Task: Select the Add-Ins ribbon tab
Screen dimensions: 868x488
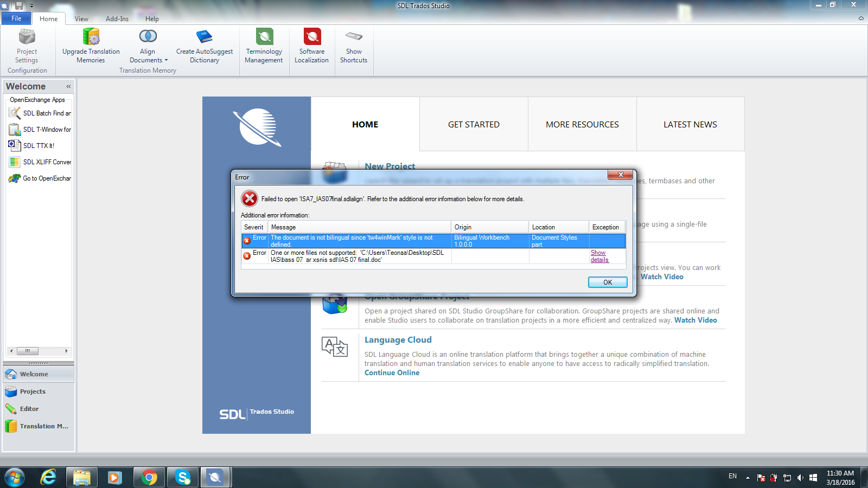Action: pyautogui.click(x=117, y=18)
